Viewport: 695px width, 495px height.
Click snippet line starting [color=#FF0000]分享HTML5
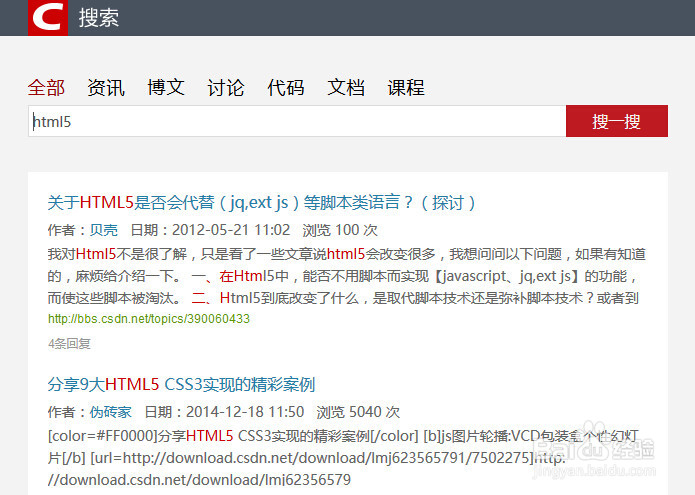point(343,436)
